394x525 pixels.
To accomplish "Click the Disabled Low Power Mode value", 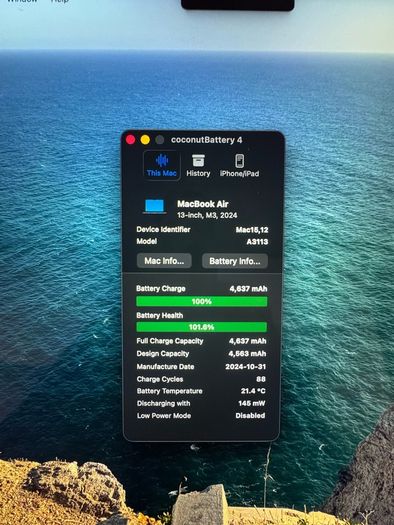I will 250,416.
